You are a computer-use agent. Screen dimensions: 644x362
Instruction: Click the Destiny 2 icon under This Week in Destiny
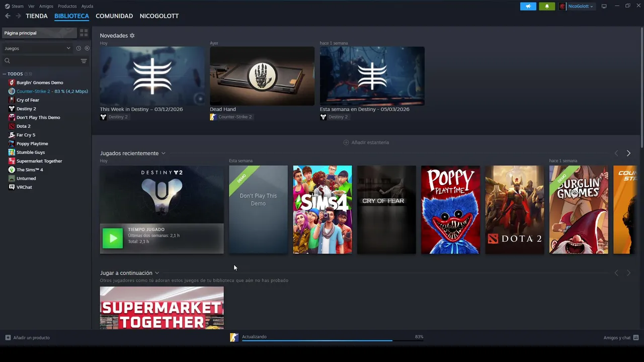[103, 117]
